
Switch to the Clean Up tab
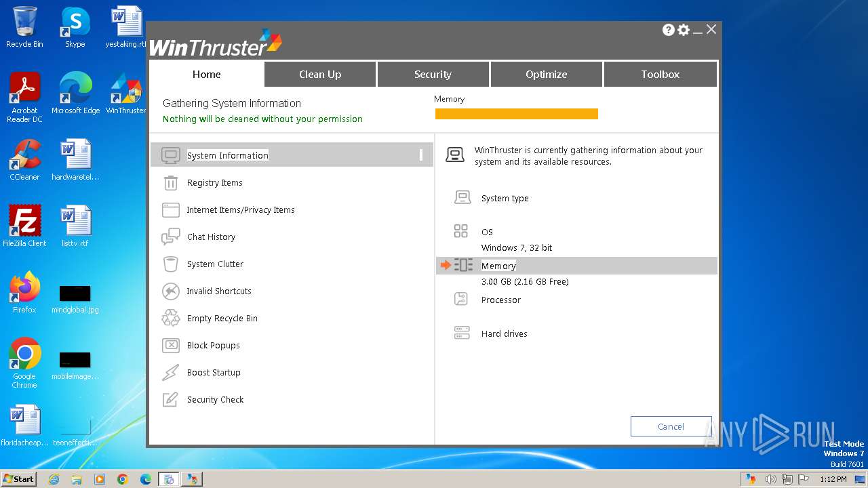(320, 75)
